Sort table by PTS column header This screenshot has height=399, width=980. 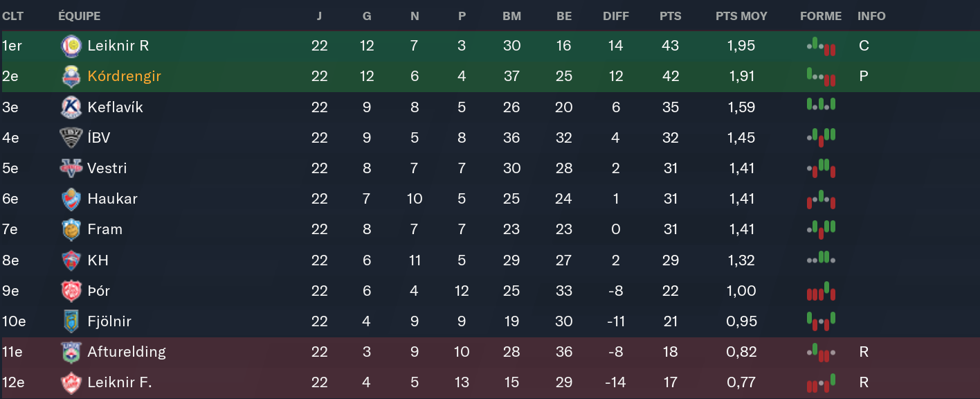pyautogui.click(x=670, y=16)
